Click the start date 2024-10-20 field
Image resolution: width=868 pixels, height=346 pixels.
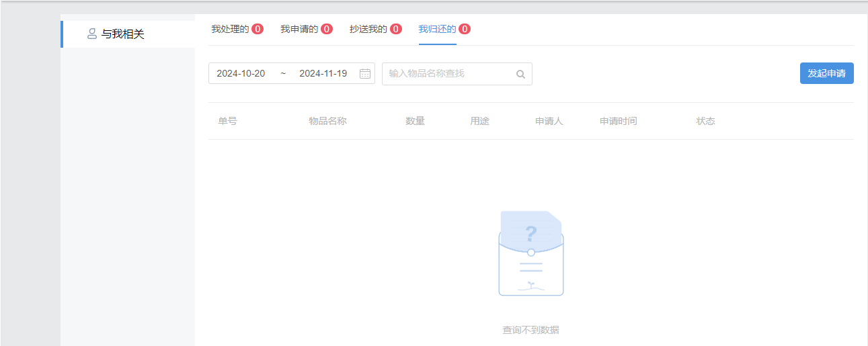241,74
